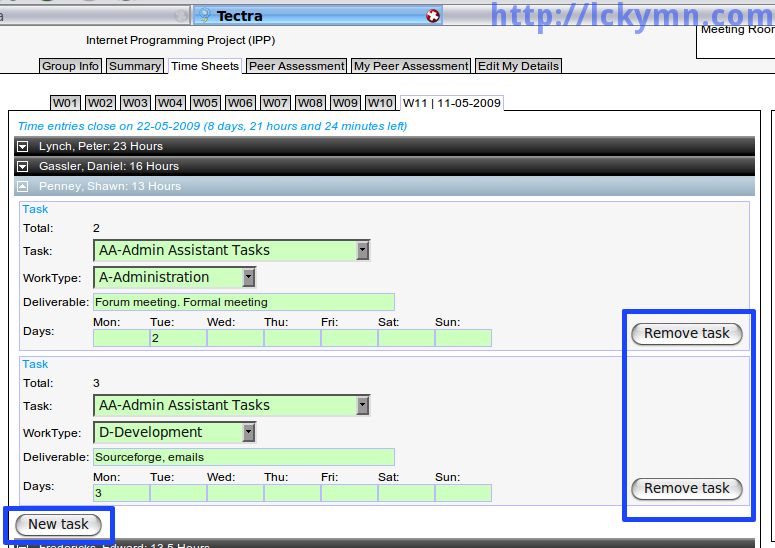Remove the Administration task
Viewport: 775px width, 548px height.
[687, 334]
